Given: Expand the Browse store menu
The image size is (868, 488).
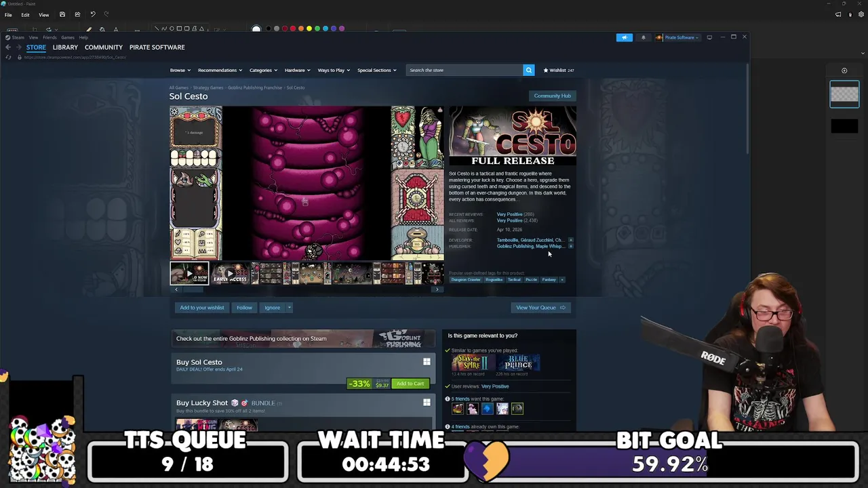Looking at the screenshot, I should click(180, 70).
